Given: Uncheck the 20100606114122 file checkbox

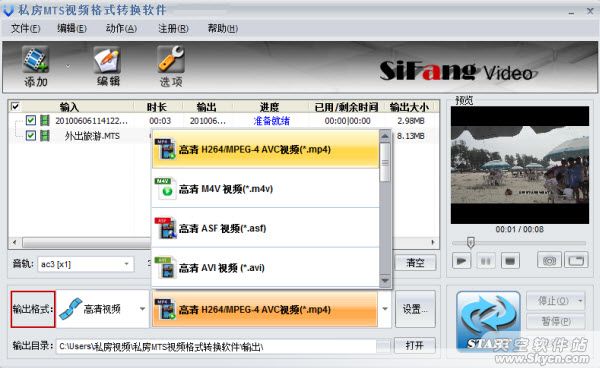Looking at the screenshot, I should (x=31, y=120).
